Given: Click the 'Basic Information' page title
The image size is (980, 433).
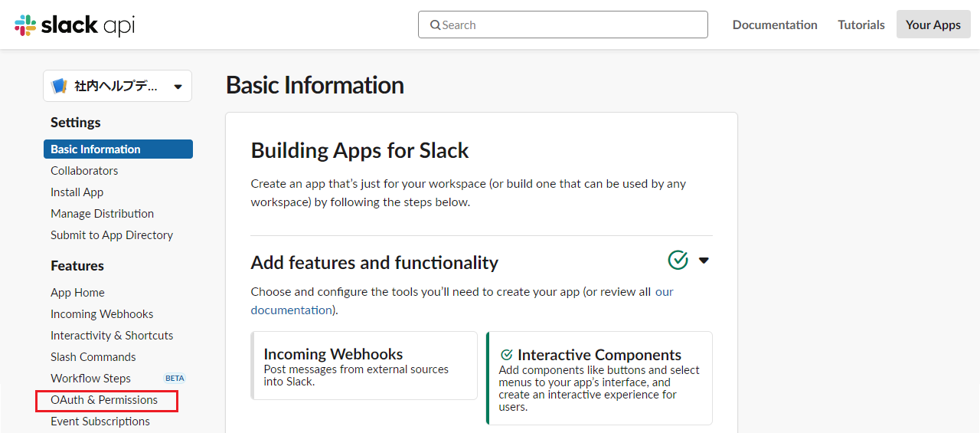Looking at the screenshot, I should click(x=315, y=85).
